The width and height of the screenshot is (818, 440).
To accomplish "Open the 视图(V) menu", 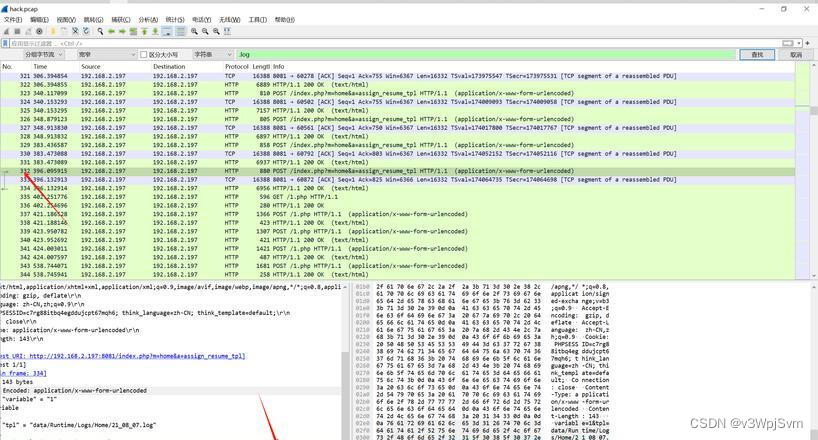I will (x=66, y=19).
